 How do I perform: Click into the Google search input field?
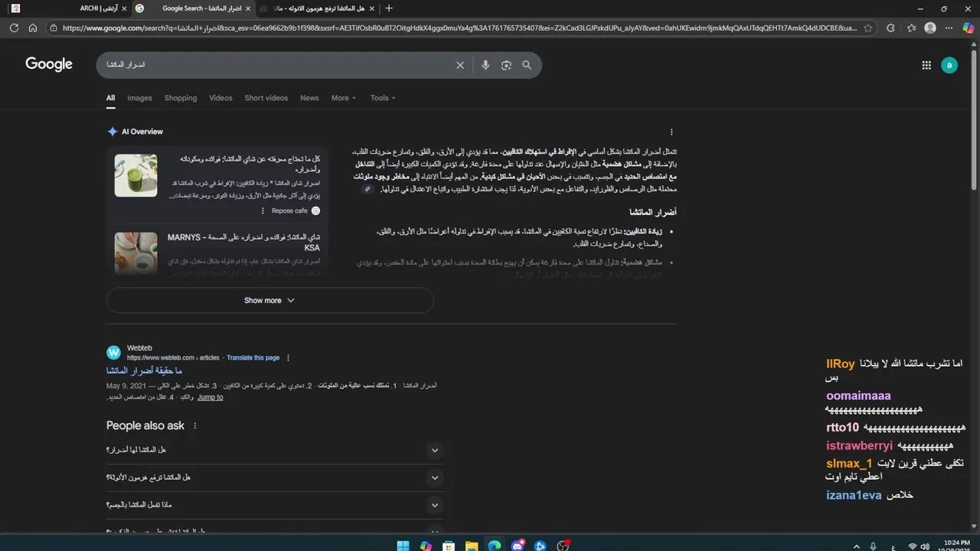pos(276,65)
